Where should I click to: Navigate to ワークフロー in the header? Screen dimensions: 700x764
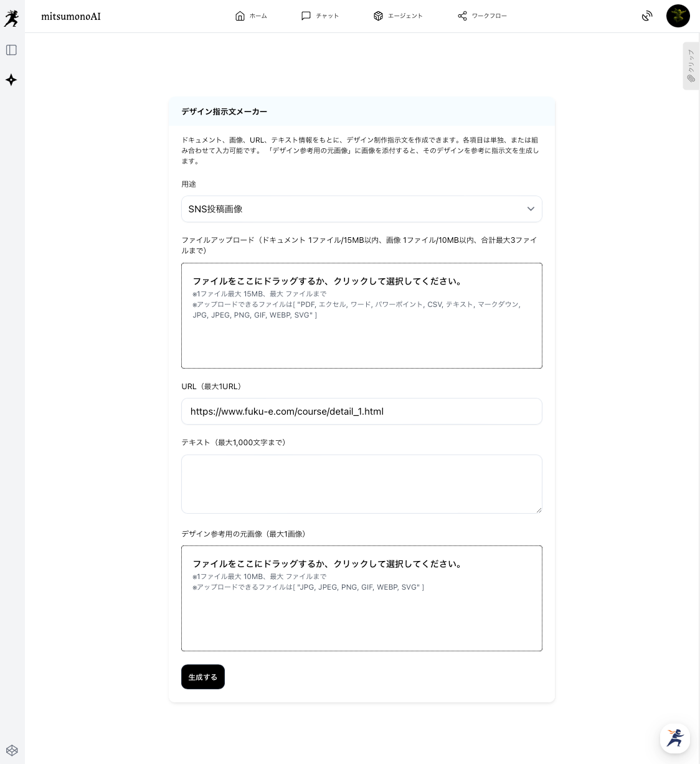(x=482, y=16)
